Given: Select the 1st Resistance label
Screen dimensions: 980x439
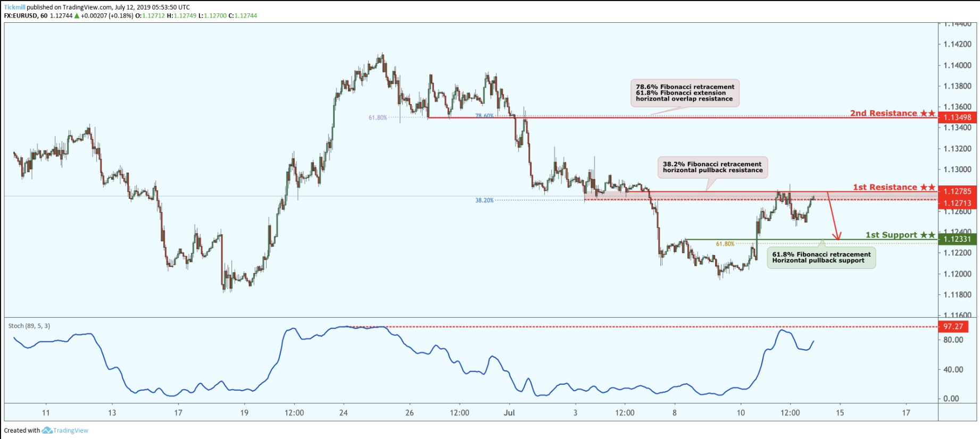Looking at the screenshot, I should coord(894,187).
